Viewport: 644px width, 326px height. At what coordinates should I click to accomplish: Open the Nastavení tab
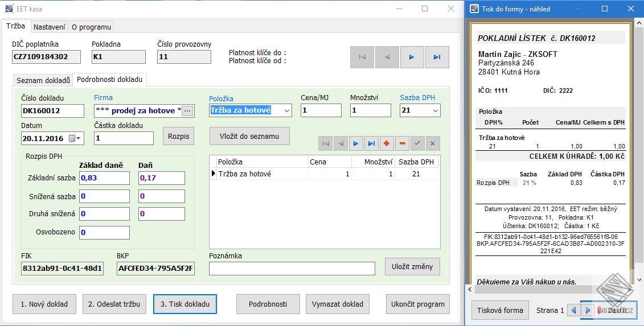[x=50, y=27]
